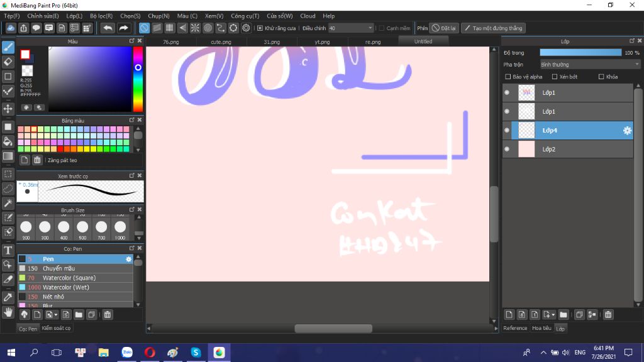This screenshot has height=362, width=644.
Task: Select the Eraser tool
Action: (8, 62)
